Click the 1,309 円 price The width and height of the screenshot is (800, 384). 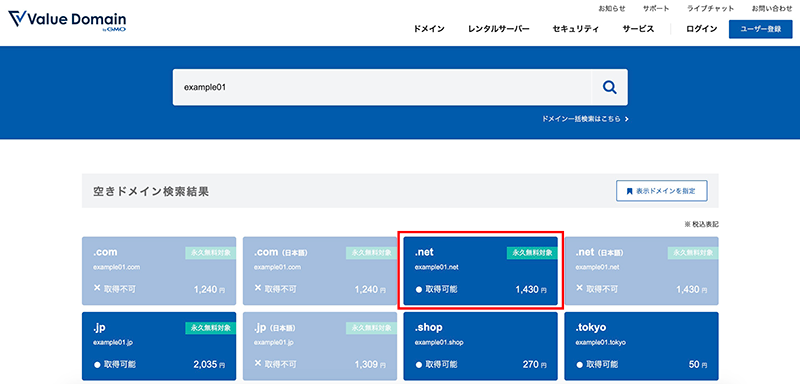(370, 365)
